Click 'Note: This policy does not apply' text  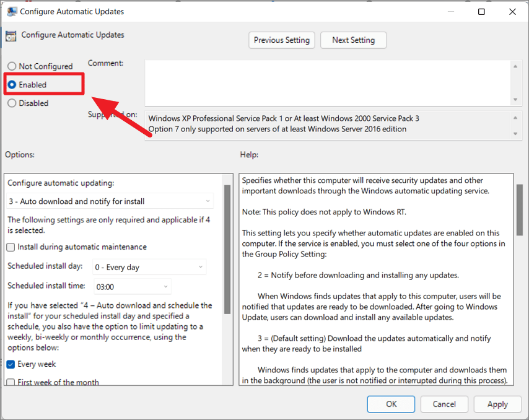324,212
